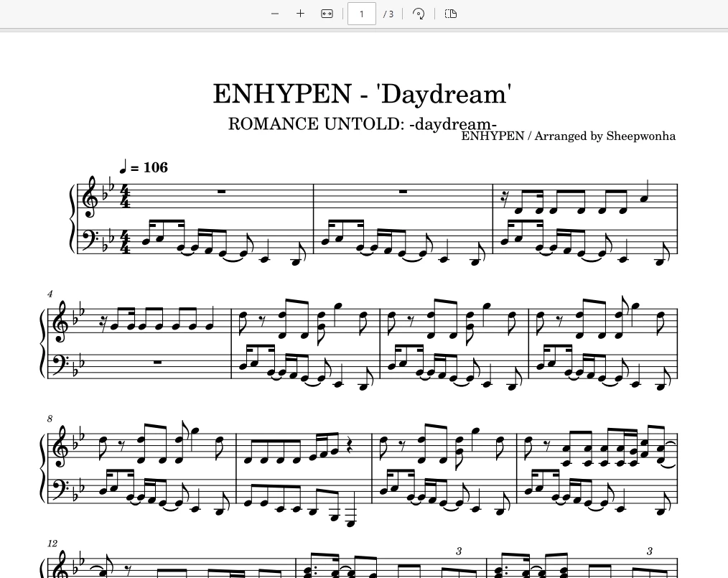Screen dimensions: 728x578
Task: Click the page number input field
Action: pos(362,14)
